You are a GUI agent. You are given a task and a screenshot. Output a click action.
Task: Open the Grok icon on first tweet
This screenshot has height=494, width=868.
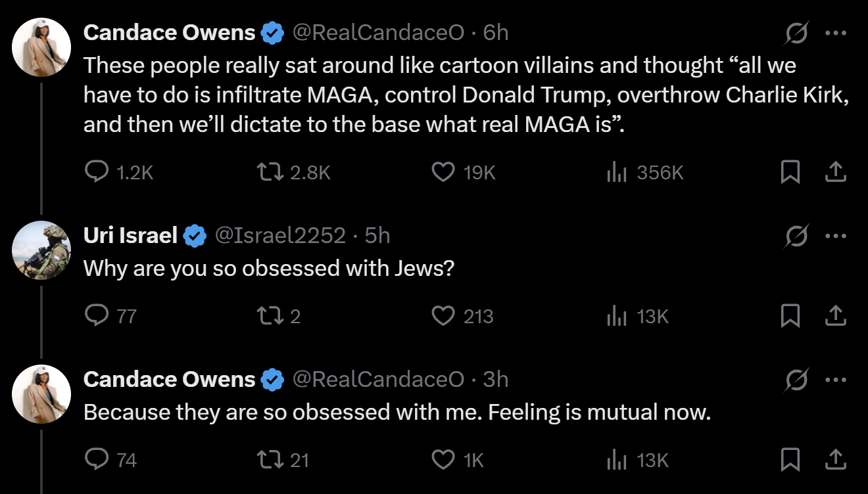pyautogui.click(x=795, y=33)
